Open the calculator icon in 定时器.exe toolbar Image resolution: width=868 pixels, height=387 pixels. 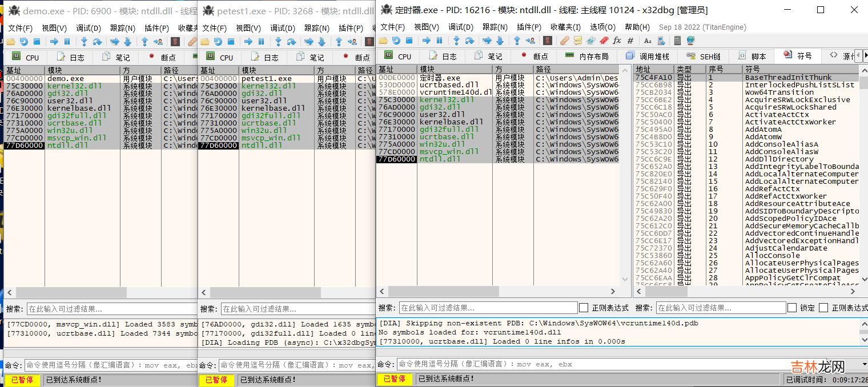[x=678, y=41]
